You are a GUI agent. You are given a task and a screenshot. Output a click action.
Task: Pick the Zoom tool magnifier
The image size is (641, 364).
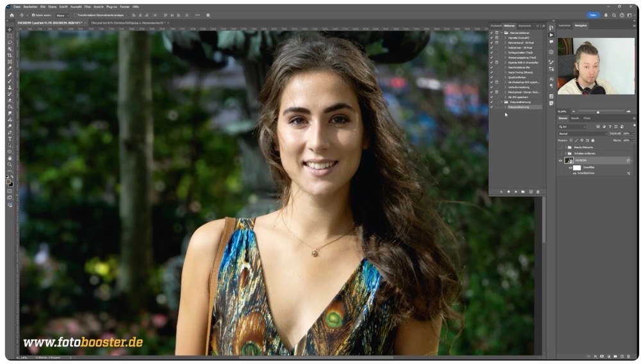point(10,164)
